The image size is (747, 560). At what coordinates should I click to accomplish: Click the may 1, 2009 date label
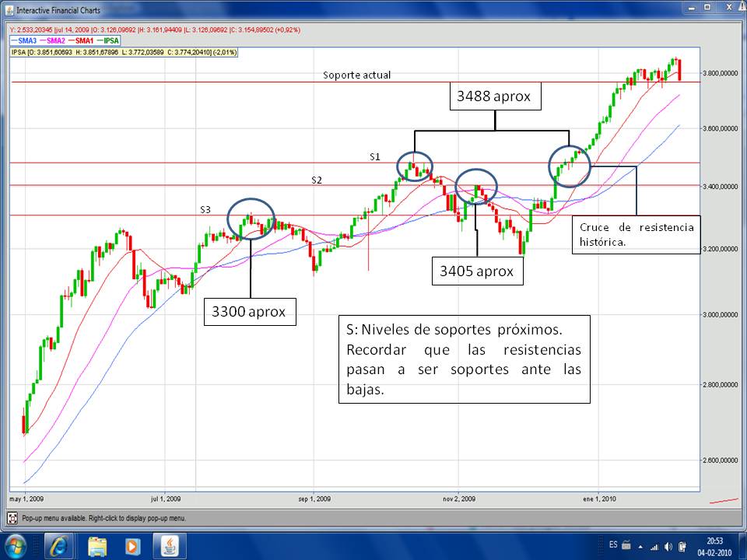[x=26, y=499]
